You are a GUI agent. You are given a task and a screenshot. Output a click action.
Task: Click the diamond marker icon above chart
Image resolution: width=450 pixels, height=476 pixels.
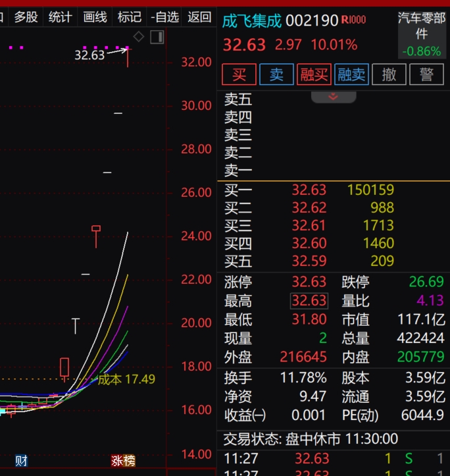coord(139,37)
